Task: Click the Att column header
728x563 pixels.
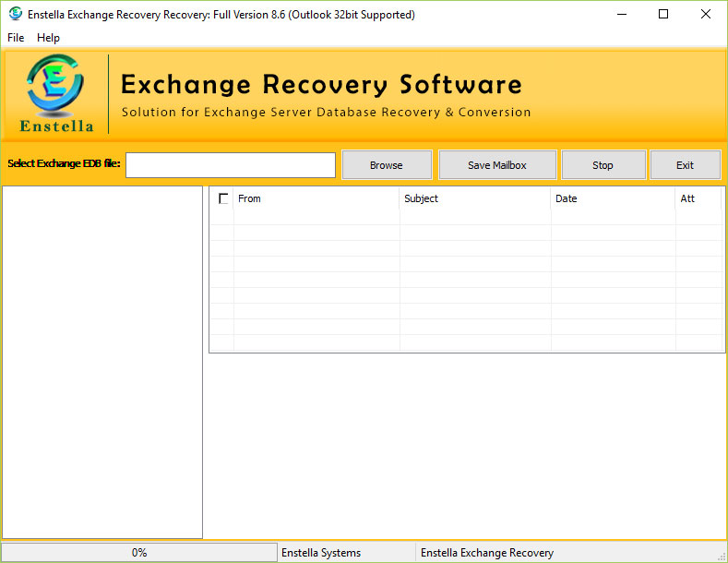Action: (698, 198)
